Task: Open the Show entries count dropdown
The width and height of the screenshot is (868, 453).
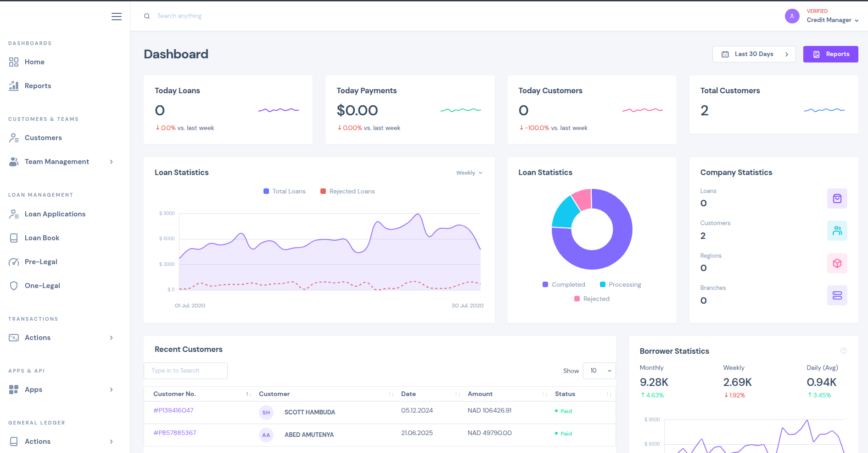Action: pyautogui.click(x=599, y=371)
